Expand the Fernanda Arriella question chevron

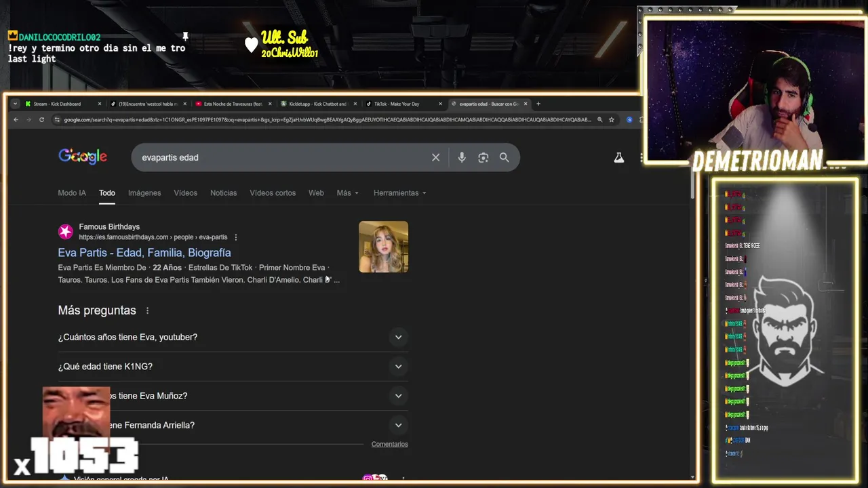point(398,425)
